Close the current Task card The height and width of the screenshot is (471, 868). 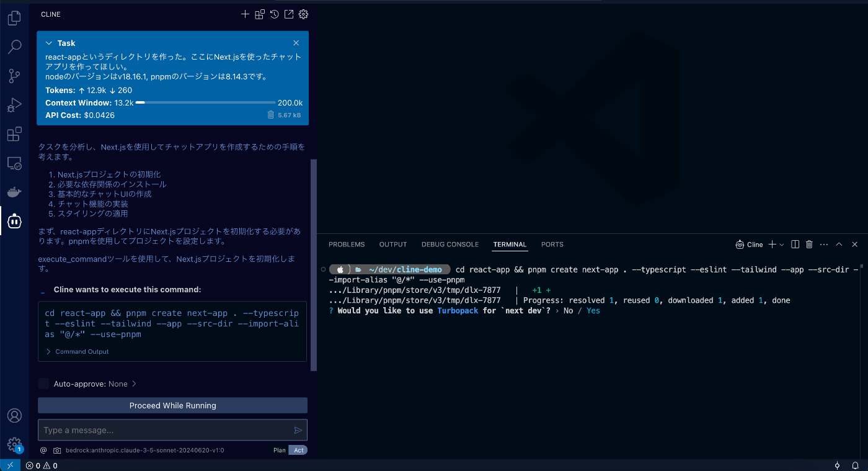pos(296,43)
